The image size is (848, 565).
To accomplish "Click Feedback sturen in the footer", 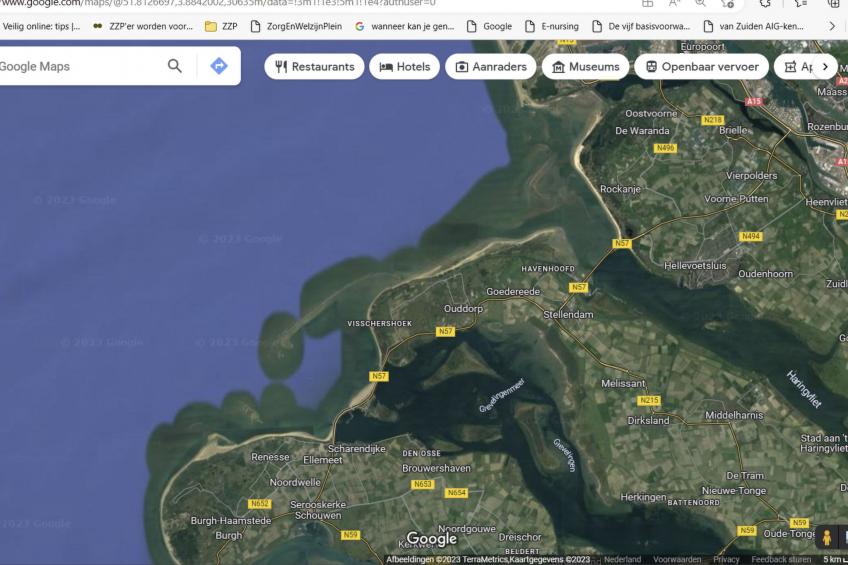I will 781,560.
